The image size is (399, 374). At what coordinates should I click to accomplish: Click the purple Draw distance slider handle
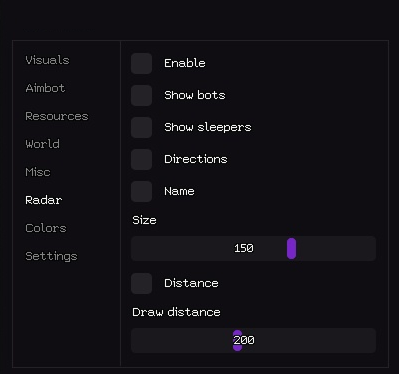pyautogui.click(x=237, y=340)
